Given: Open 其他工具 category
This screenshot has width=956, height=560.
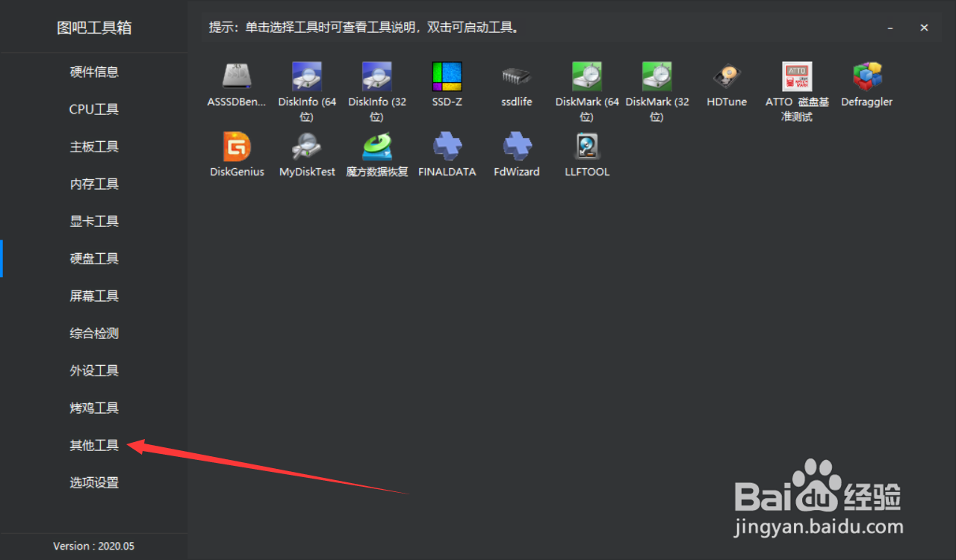Looking at the screenshot, I should click(x=94, y=445).
